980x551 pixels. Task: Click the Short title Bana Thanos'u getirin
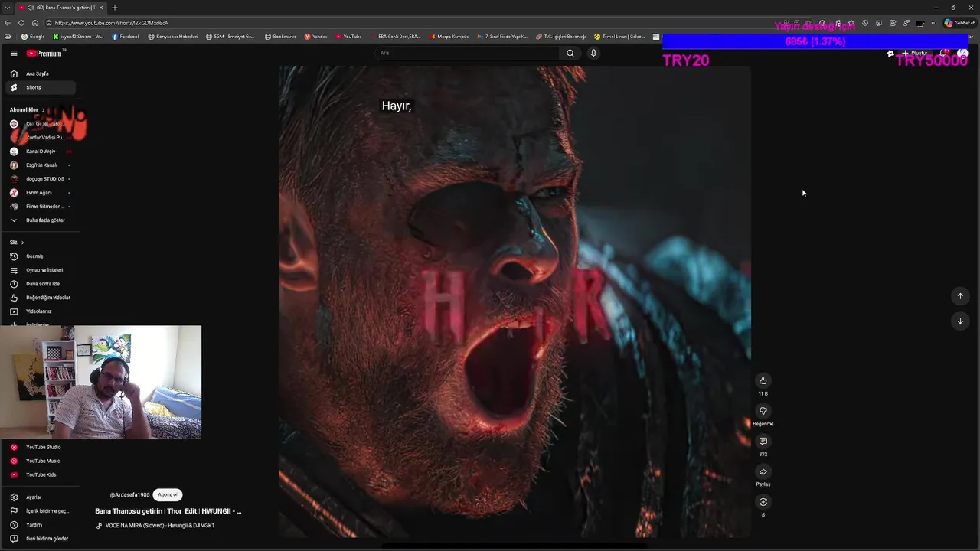pyautogui.click(x=168, y=511)
